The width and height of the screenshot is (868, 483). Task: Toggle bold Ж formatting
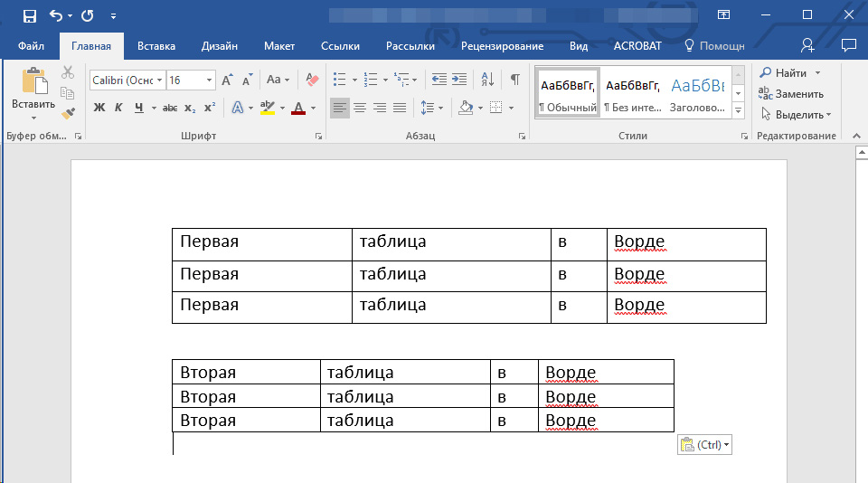point(99,108)
